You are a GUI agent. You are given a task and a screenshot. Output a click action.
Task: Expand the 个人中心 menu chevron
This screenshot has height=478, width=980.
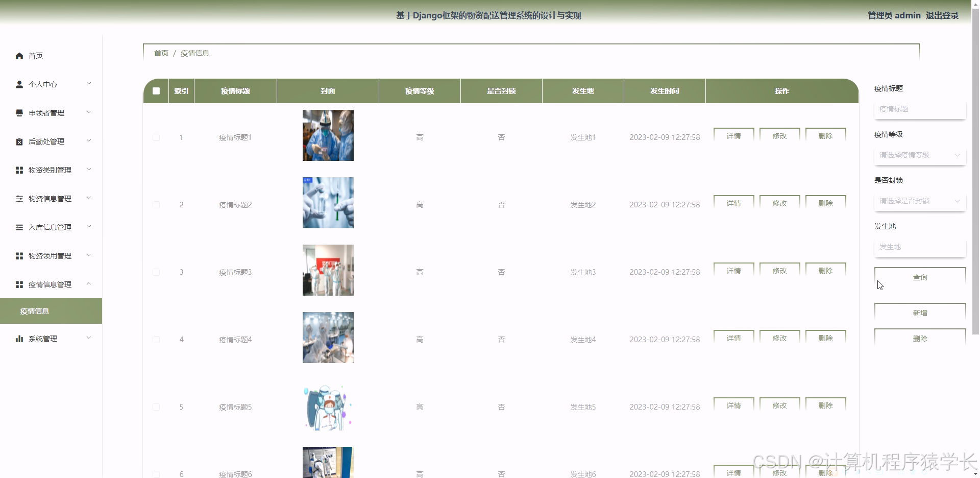(89, 84)
